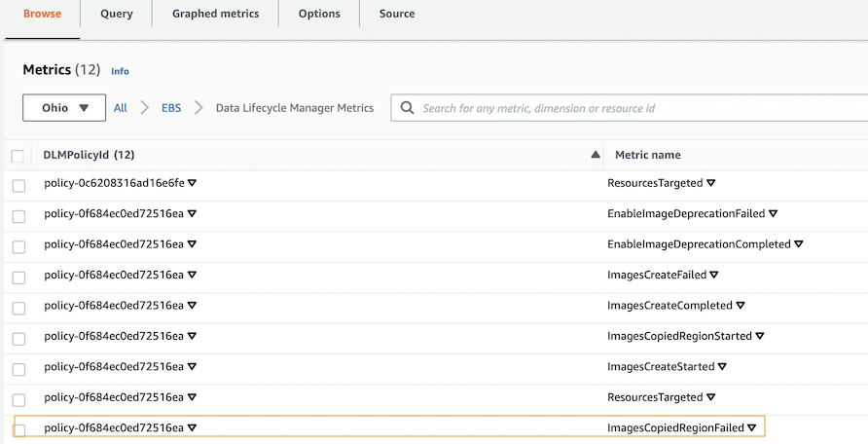This screenshot has width=868, height=444.
Task: Open the Ohio region dropdown
Action: (64, 108)
